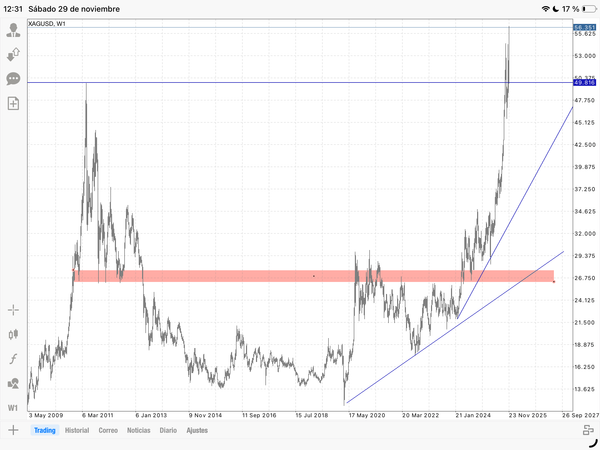Select the 49.816 horizontal line price label
600x450 pixels.
coord(584,83)
